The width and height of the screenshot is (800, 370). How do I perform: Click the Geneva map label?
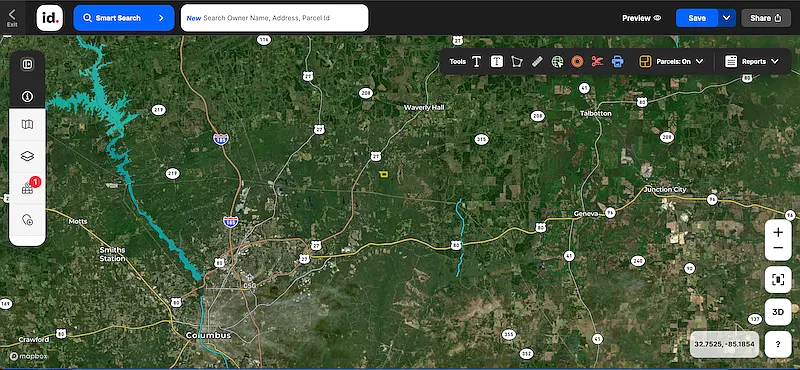586,213
